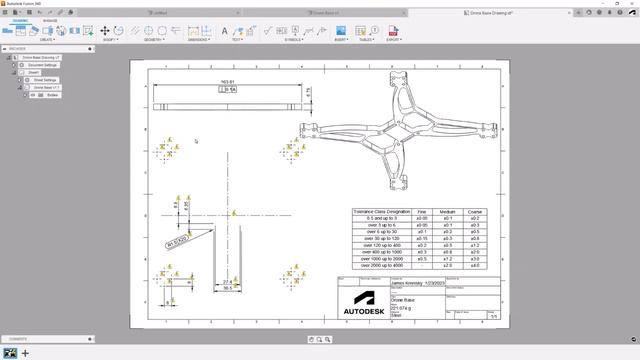This screenshot has height=360, width=640.
Task: Insert an image with the Insert Image icon
Action: coord(341,31)
